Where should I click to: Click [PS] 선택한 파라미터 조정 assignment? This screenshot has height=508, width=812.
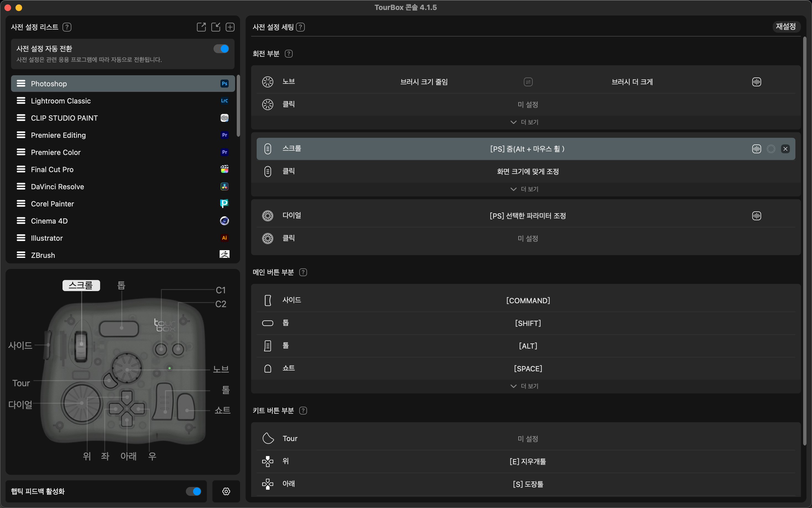pos(528,216)
